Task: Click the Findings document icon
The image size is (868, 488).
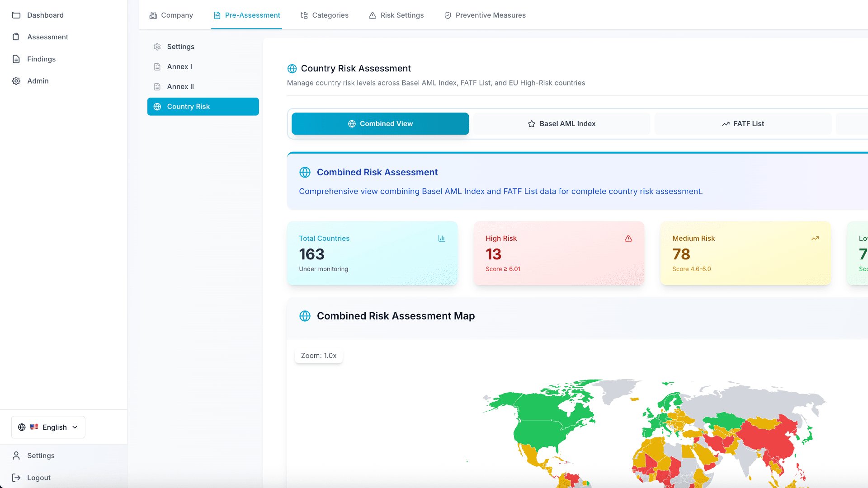Action: point(16,59)
